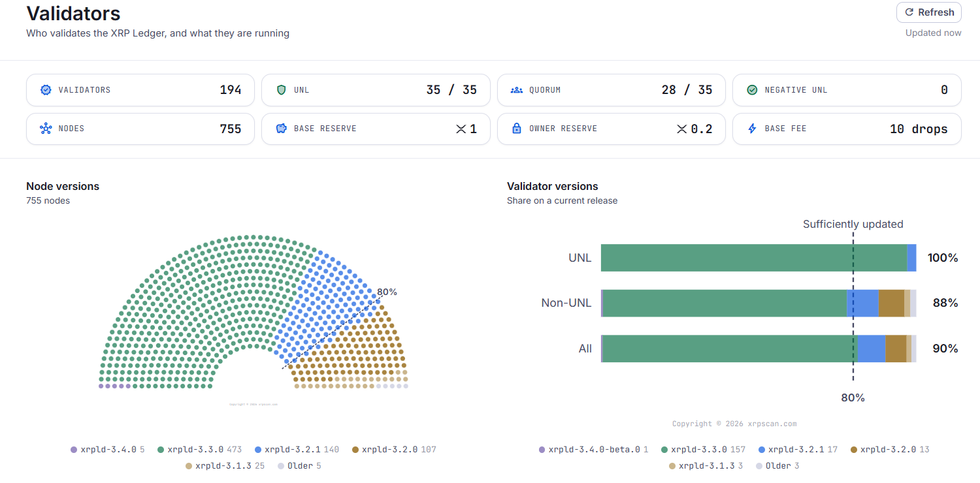Toggle xrpld-3.3.0 473 in the node legend
Screen dimensions: 980x483
(x=199, y=450)
